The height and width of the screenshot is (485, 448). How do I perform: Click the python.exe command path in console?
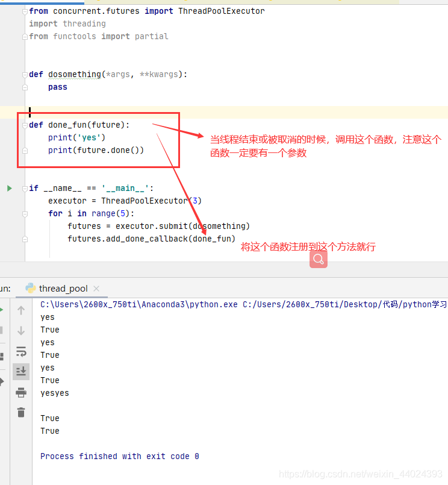[139, 305]
